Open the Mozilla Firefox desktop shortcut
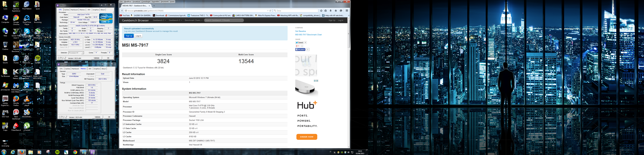Viewport: 644px width, 155px height. (16, 101)
